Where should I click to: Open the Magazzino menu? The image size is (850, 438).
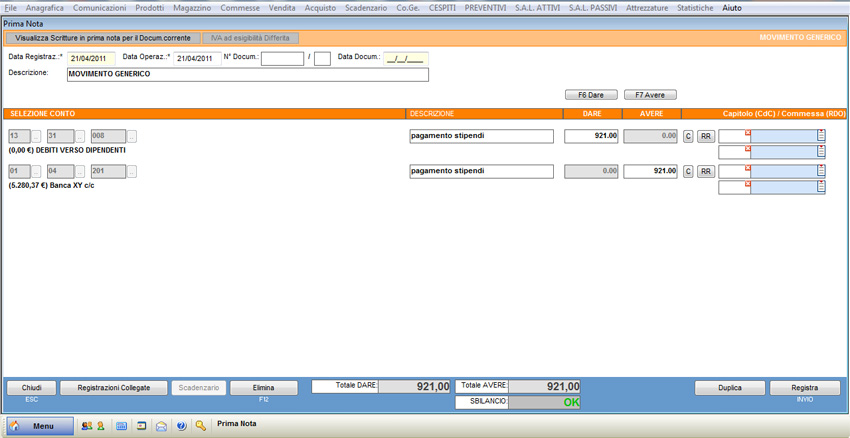192,7
